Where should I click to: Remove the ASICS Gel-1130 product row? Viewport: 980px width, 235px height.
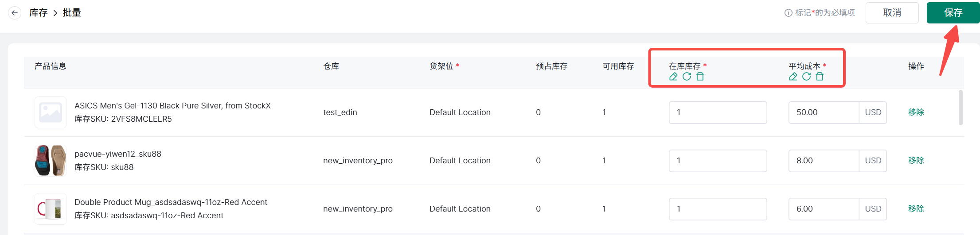(x=916, y=112)
